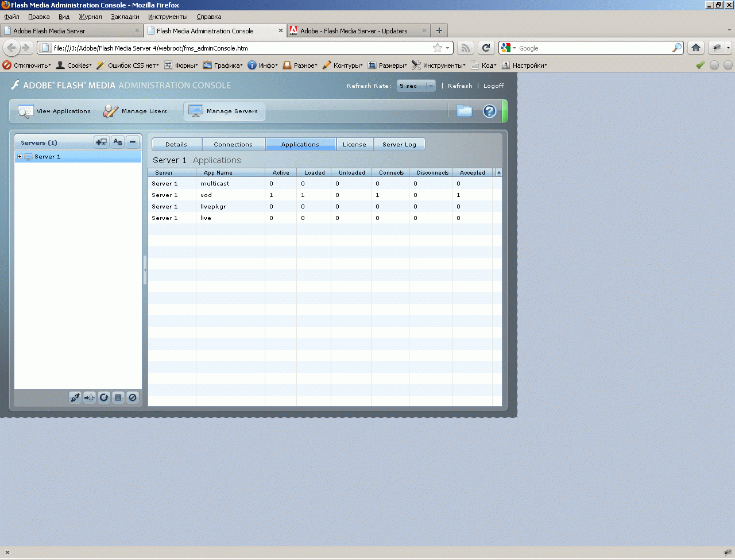
Task: Click the browser forward arrow button
Action: 25,48
